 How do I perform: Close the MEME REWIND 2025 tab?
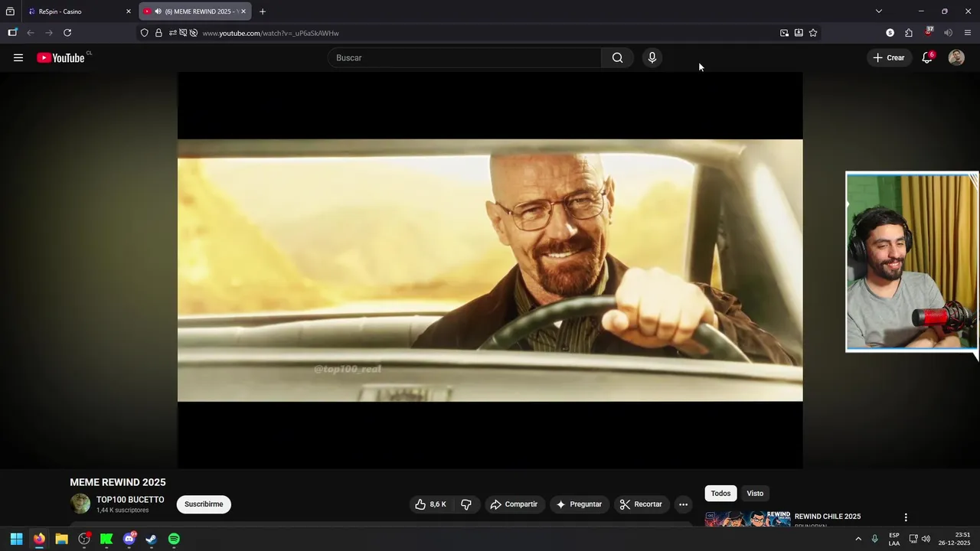[x=243, y=11]
